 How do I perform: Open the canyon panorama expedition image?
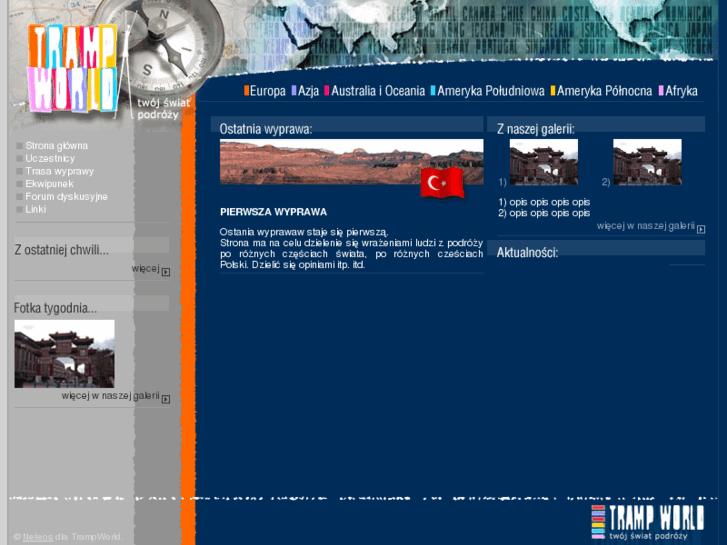[x=351, y=162]
